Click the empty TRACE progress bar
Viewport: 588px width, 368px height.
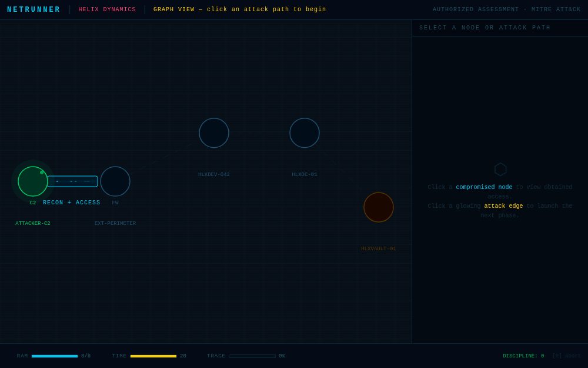tap(252, 356)
